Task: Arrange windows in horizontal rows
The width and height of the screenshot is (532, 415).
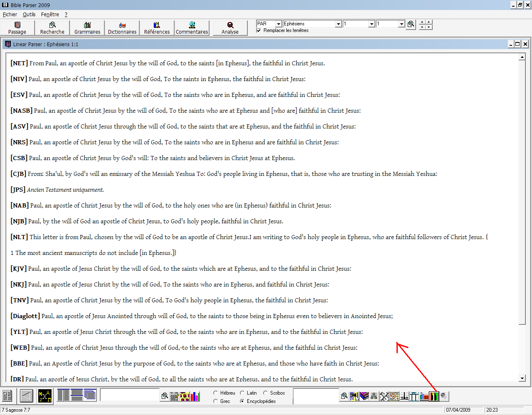Action: click(76, 395)
